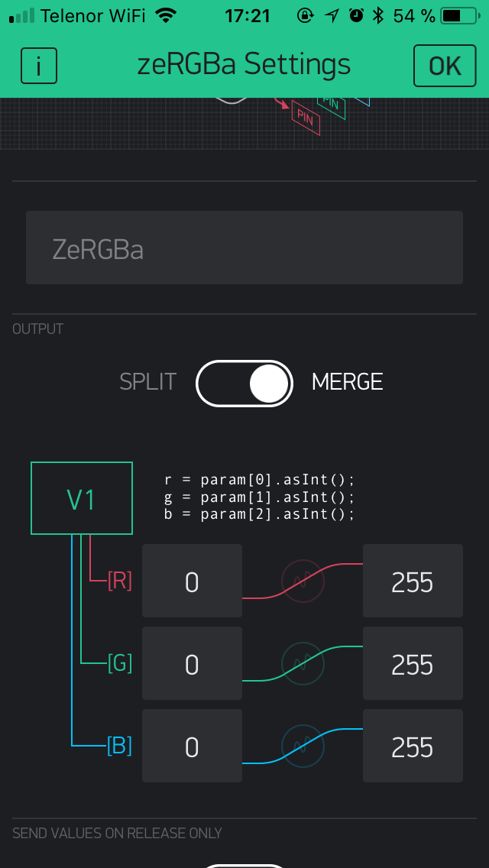Tap the blue channel mapping curve icon
The width and height of the screenshot is (489, 868).
pos(303,746)
